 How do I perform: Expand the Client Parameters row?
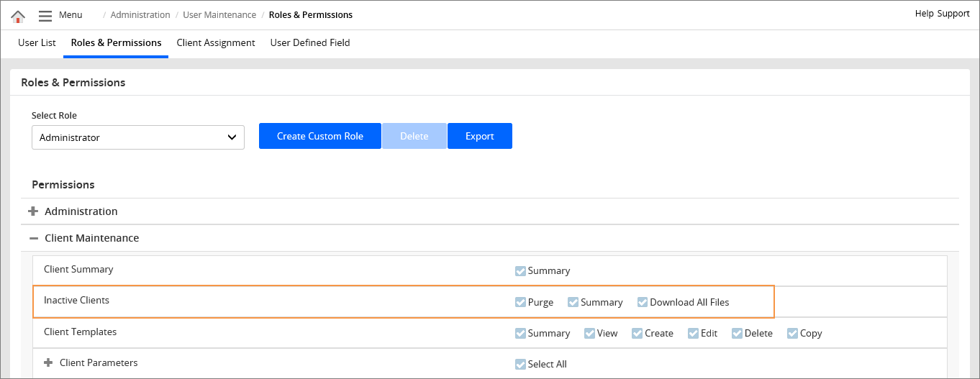[49, 363]
